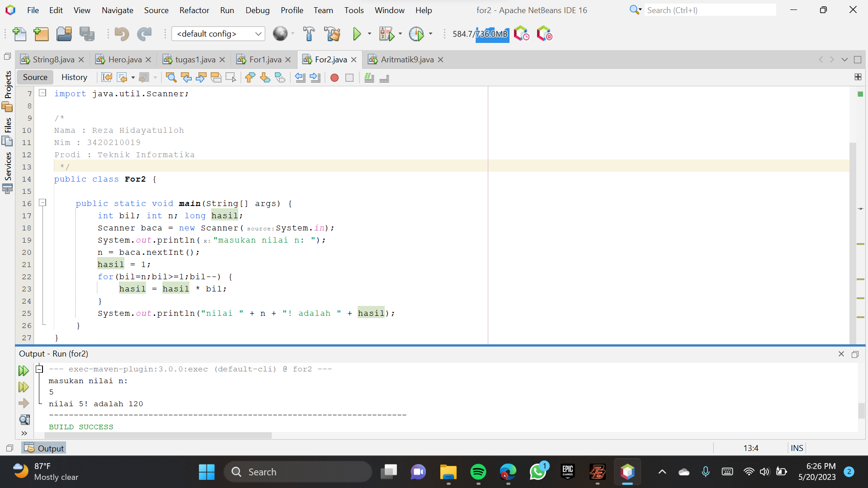Viewport: 868px width, 488px height.
Task: Click the memory usage 584.7/736.0MB bar
Action: [480, 34]
